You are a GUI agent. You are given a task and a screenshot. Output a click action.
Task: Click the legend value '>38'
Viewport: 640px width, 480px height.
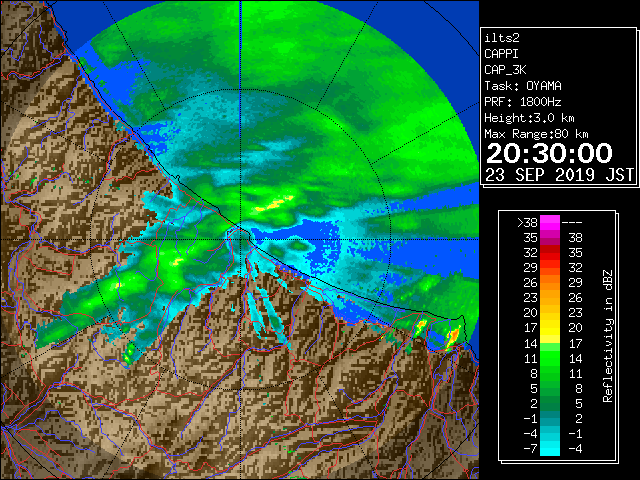point(527,223)
